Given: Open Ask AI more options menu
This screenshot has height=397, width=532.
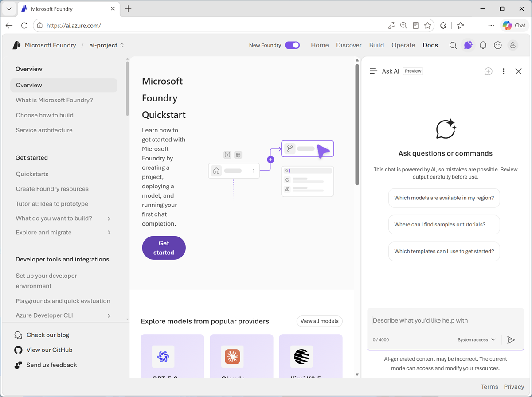Looking at the screenshot, I should [x=503, y=71].
